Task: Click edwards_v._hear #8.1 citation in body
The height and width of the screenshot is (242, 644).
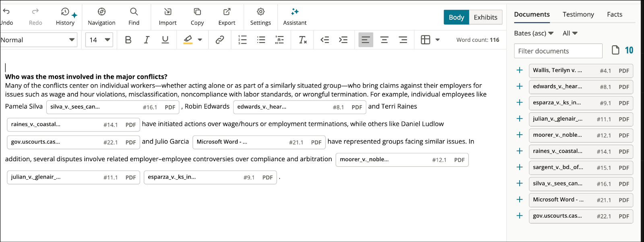Action: (x=299, y=107)
